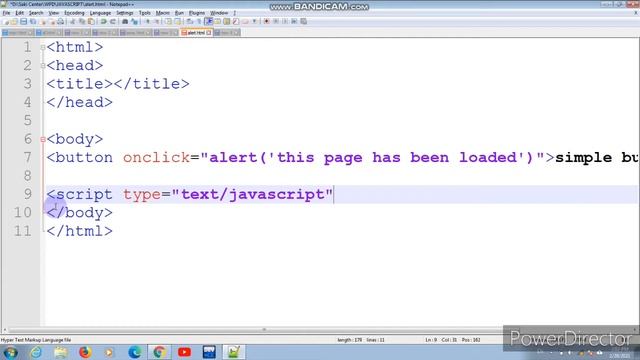Click Run Macro Multiple Times icon

[294, 21]
